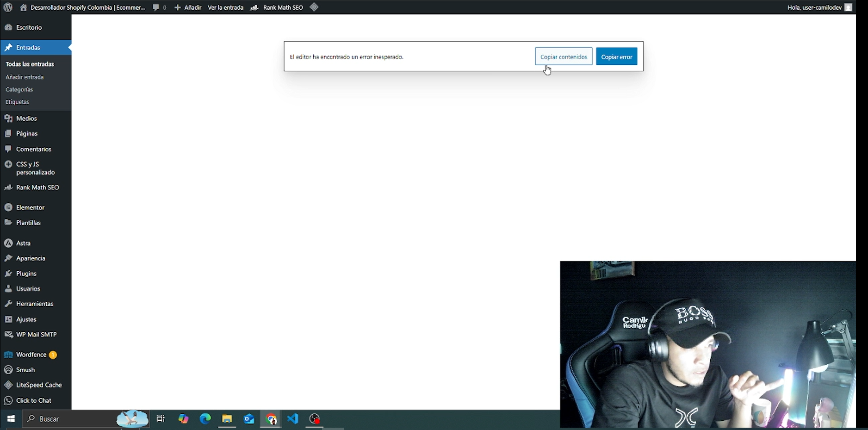The image size is (868, 430).
Task: Open Añadir entrada submenu item
Action: 25,77
